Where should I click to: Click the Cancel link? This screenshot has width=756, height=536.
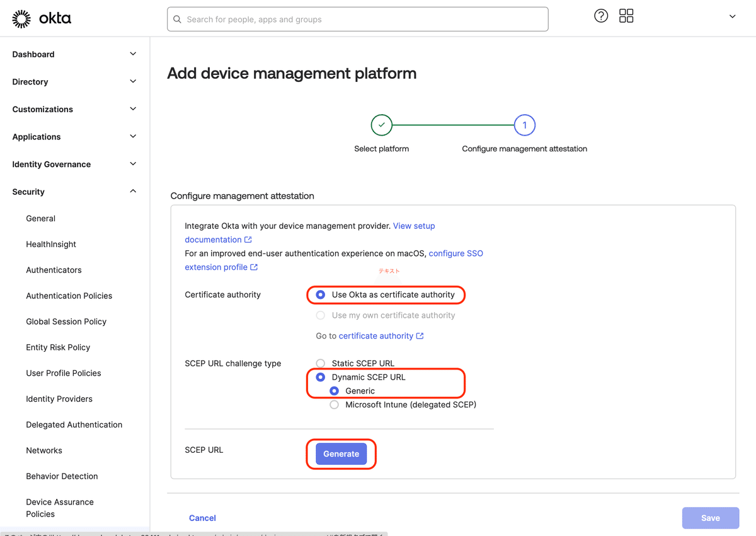[202, 518]
